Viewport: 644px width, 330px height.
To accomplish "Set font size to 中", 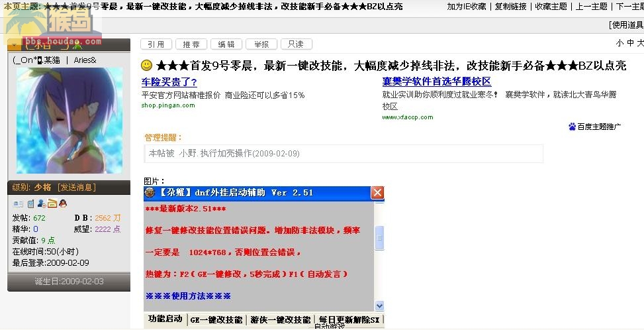I will [630, 43].
